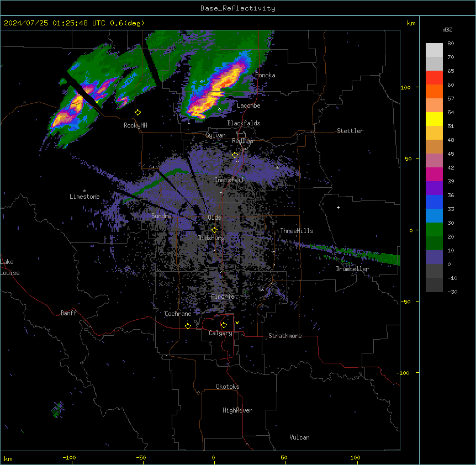Viewport: 476px width, 465px height.
Task: Click the asterisk marker above Limestone
Action: (x=84, y=191)
